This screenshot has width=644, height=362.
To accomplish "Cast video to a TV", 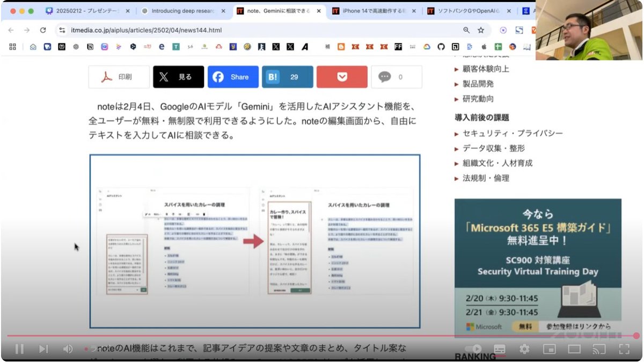I will 599,349.
